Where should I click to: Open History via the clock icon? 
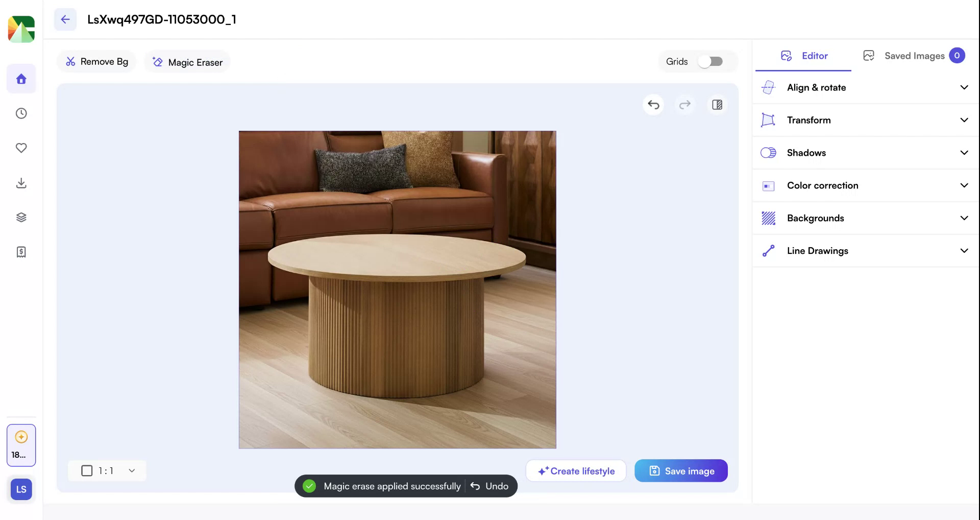click(x=21, y=113)
